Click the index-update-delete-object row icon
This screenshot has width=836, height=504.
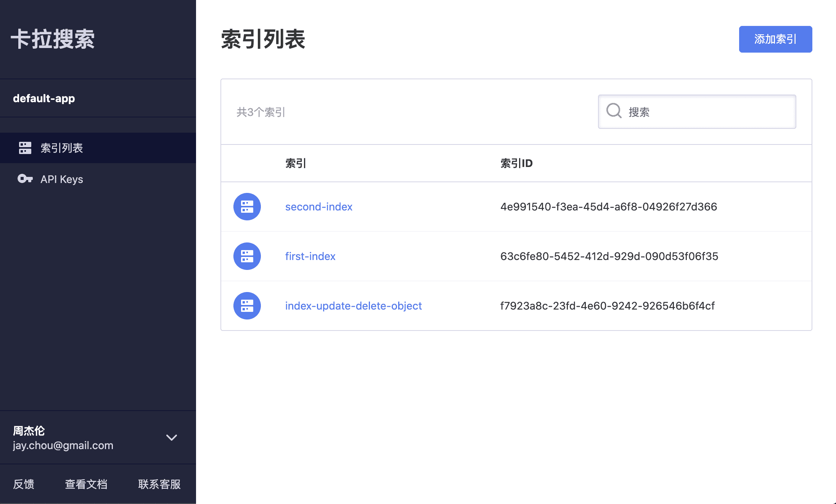pyautogui.click(x=247, y=306)
